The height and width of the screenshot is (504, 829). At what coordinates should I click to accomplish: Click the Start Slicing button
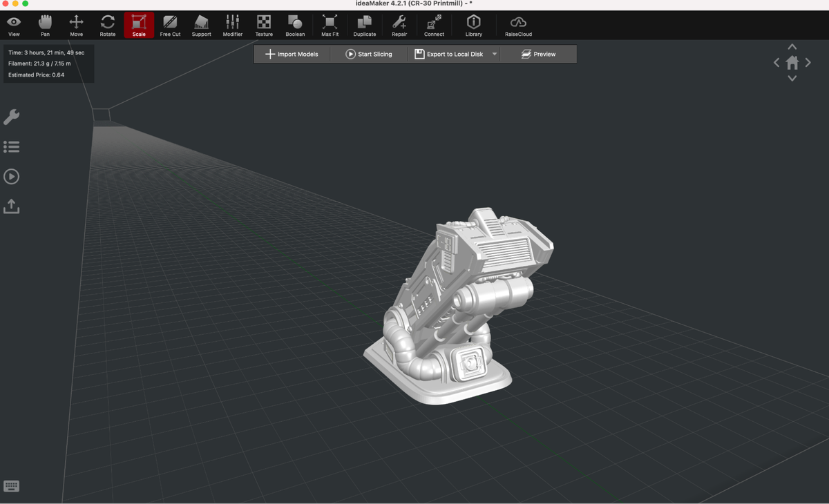coord(369,54)
